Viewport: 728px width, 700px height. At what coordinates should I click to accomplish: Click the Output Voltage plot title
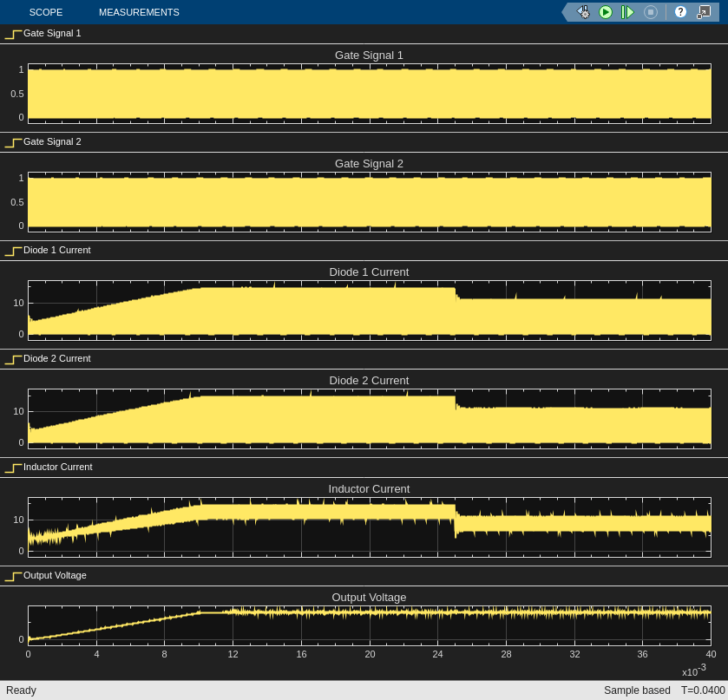click(369, 598)
